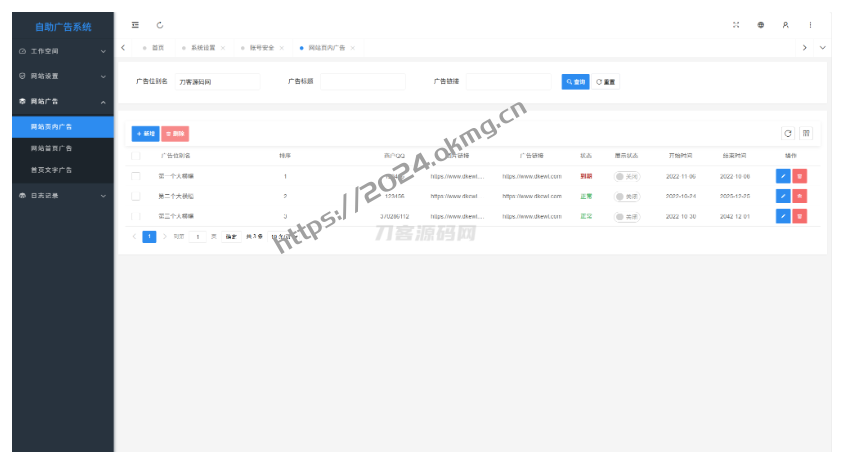
Task: Open the user profile icon
Action: pos(786,25)
